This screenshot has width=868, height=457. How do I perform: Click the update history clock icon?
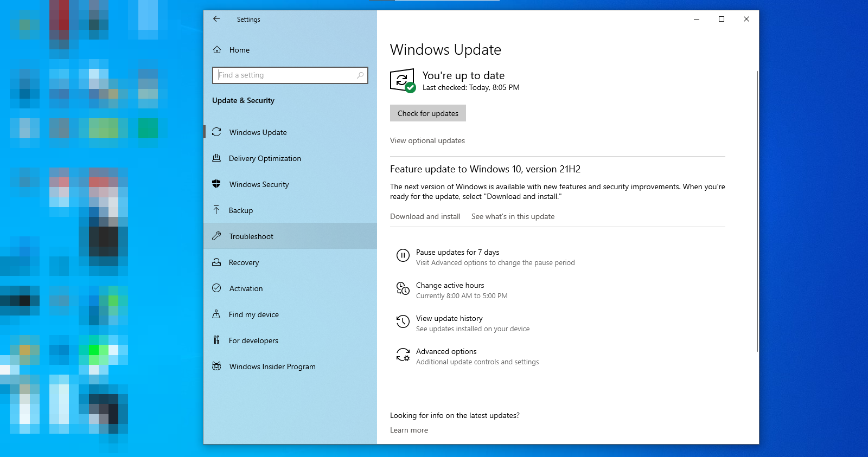[x=403, y=321]
